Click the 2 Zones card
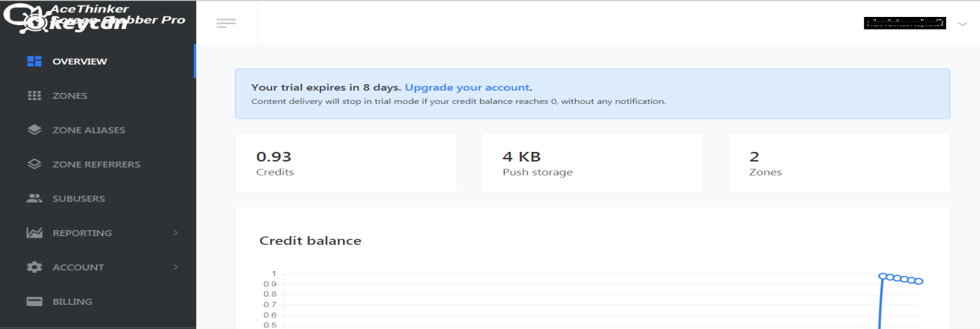Image resolution: width=980 pixels, height=329 pixels. pyautogui.click(x=839, y=163)
